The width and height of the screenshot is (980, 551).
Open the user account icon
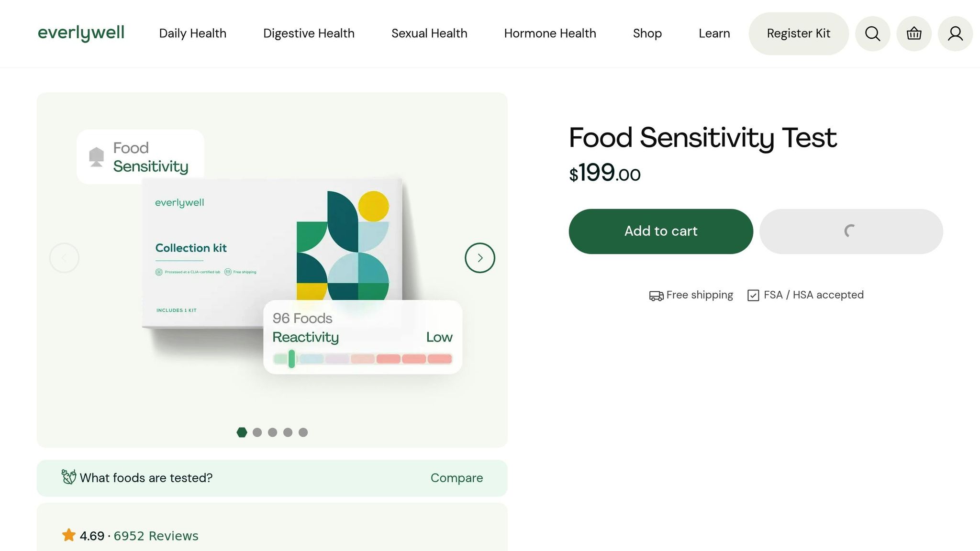955,33
